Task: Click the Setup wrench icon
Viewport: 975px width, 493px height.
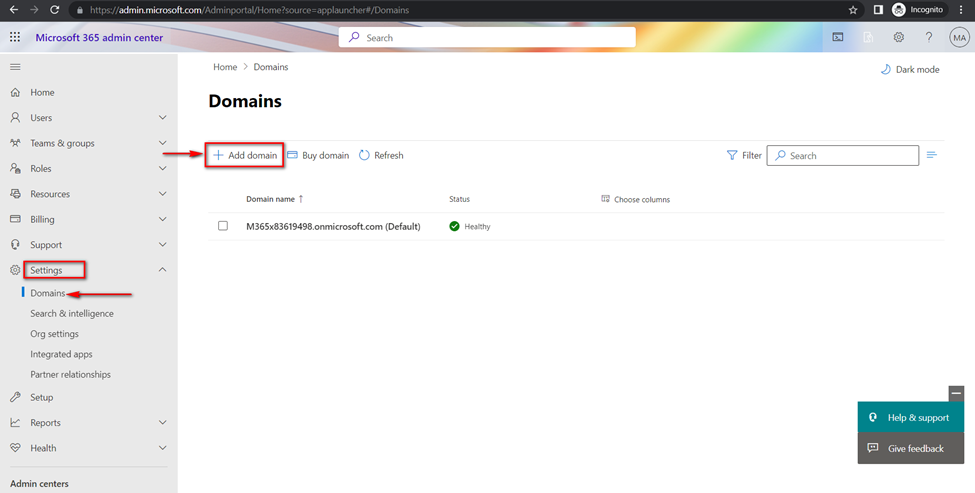Action: tap(16, 397)
